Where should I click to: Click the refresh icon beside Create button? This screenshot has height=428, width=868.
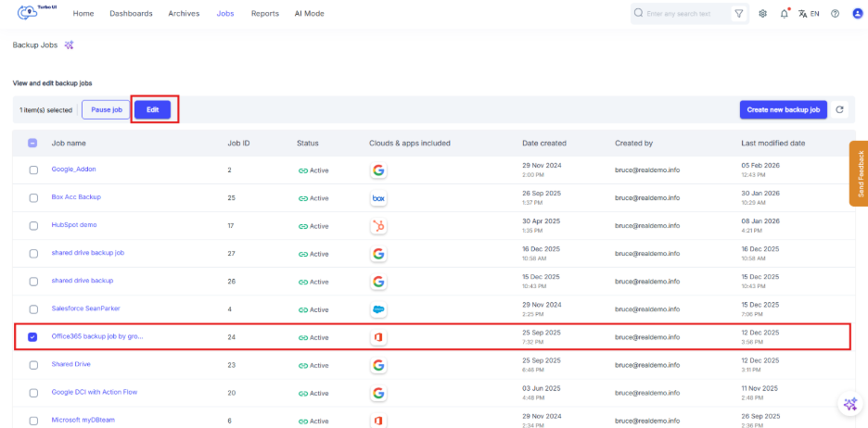point(840,109)
